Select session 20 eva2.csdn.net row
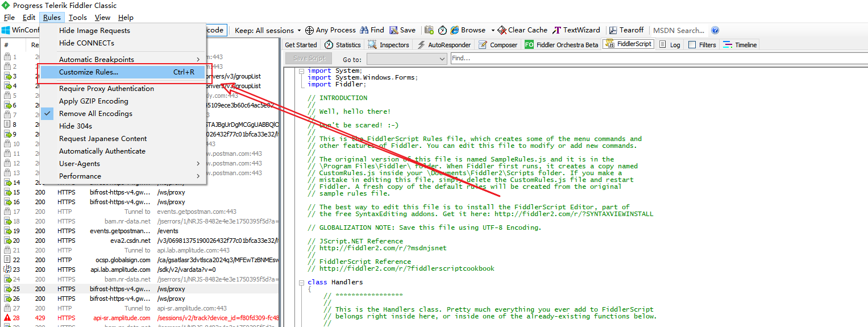The height and width of the screenshot is (327, 868). [140, 241]
